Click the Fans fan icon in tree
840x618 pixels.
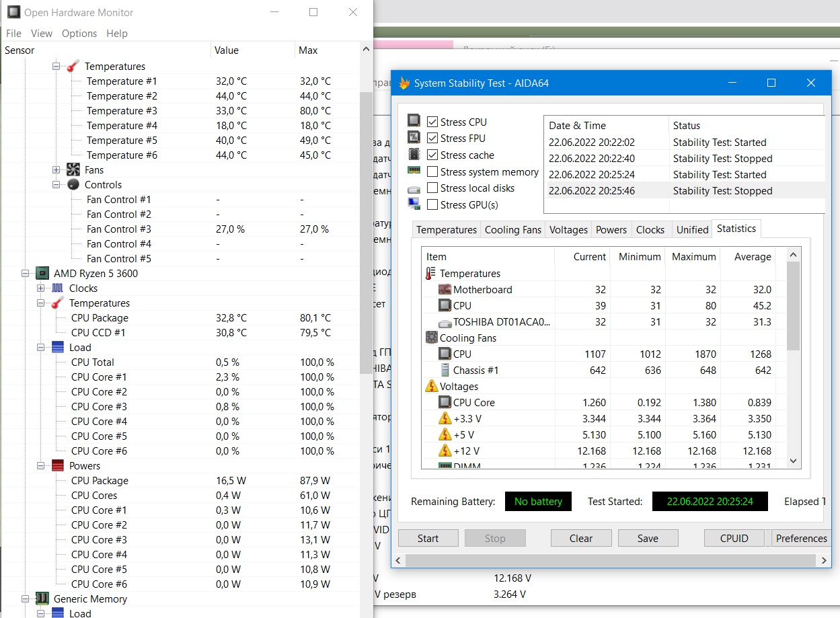click(x=73, y=170)
